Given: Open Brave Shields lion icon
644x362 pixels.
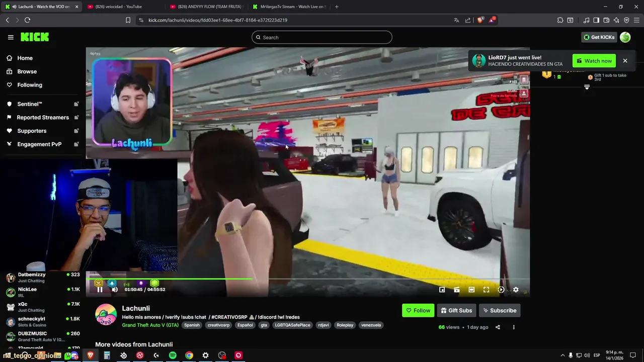Looking at the screenshot, I should 480,20.
